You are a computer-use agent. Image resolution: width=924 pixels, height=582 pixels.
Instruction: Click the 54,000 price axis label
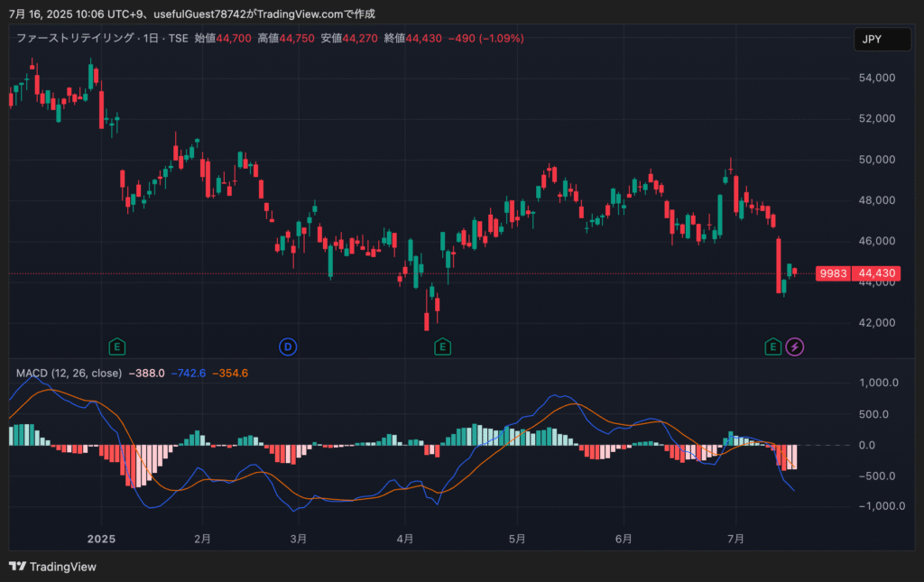pos(877,78)
